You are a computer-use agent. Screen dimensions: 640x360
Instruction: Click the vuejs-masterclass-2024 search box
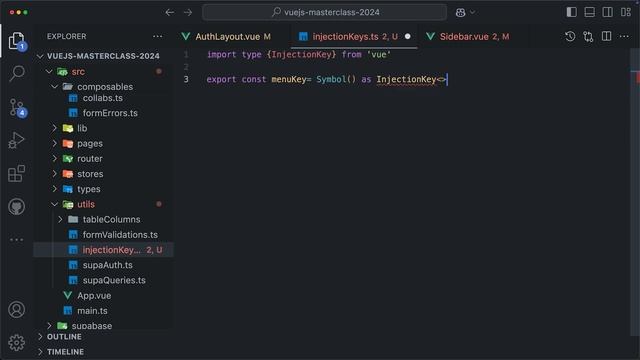(324, 12)
